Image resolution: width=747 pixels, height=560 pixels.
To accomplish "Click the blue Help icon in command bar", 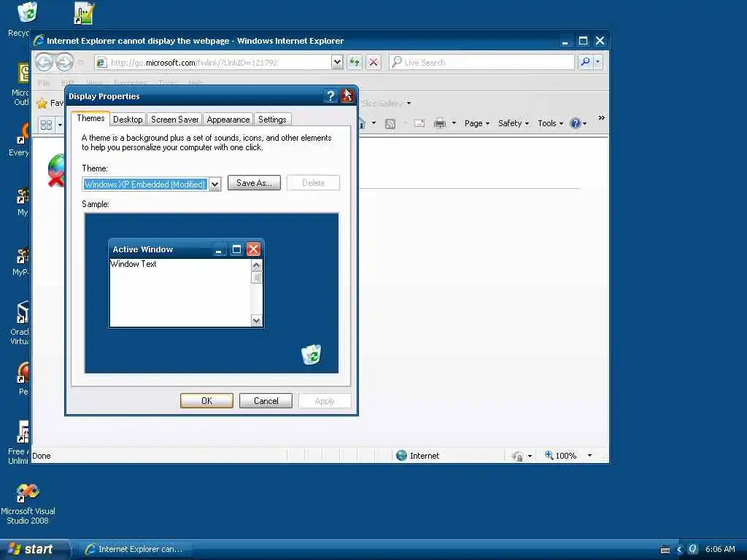I will pyautogui.click(x=576, y=123).
